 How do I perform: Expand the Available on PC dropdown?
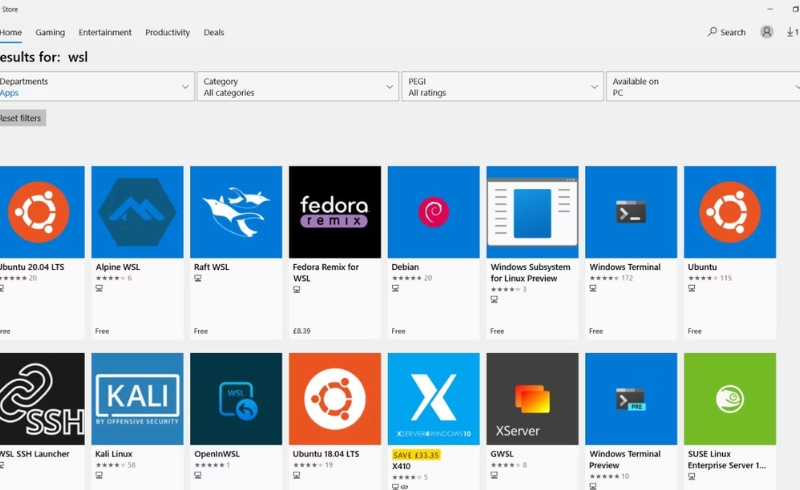point(703,86)
